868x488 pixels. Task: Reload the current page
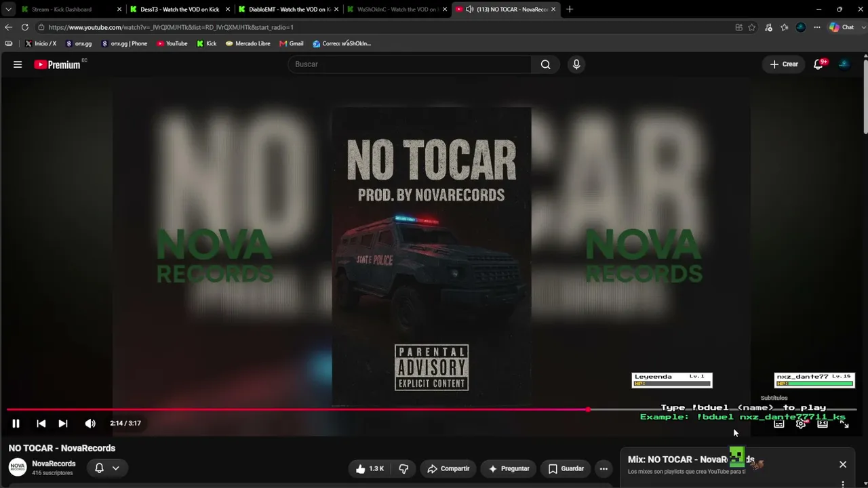click(25, 27)
